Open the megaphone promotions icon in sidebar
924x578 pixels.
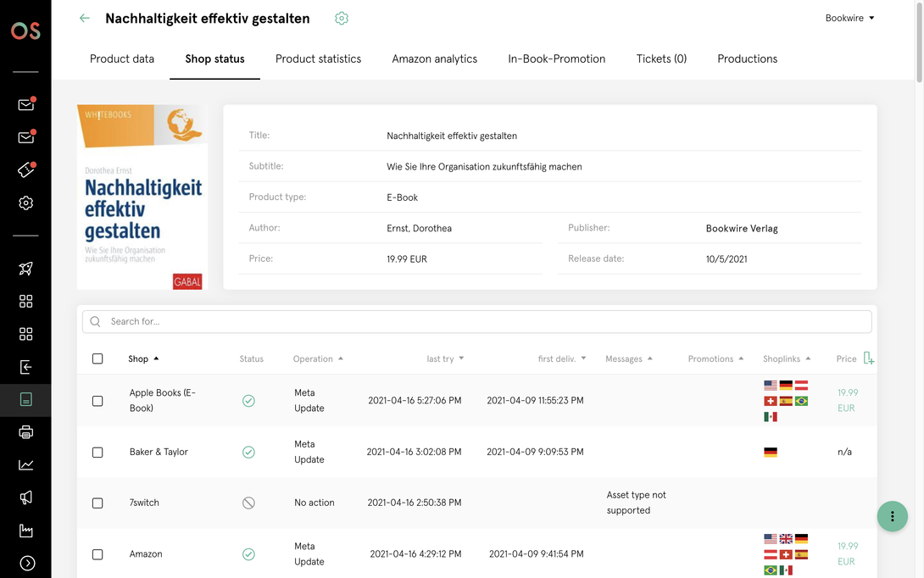26,497
